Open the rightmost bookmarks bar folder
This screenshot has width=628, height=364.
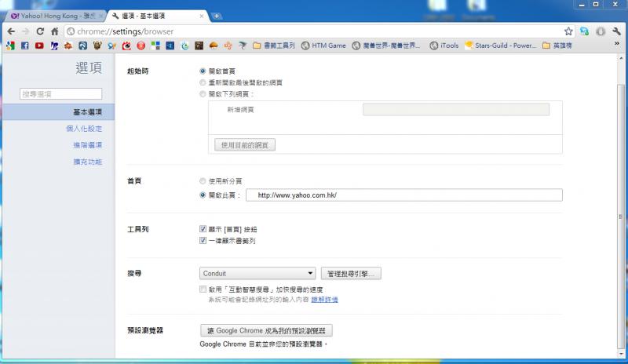(x=557, y=45)
